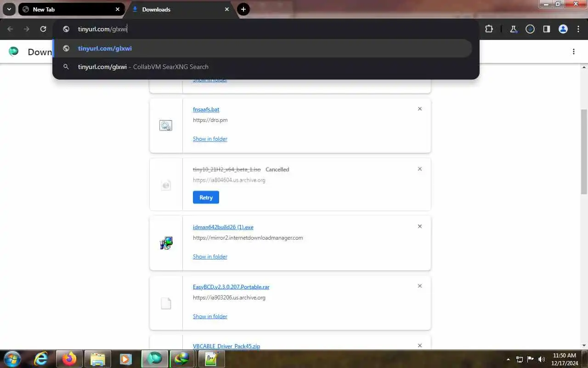
Task: Open EasyBCD.v2.3.0.207.Portable.rar link
Action: click(x=231, y=287)
